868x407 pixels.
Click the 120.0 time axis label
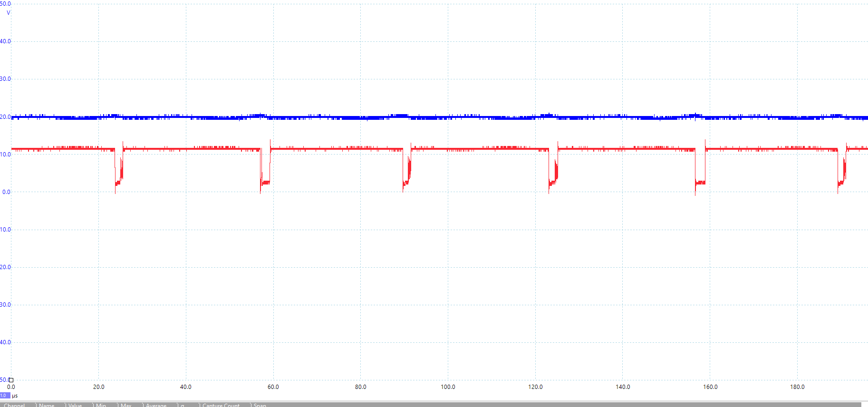coord(535,387)
